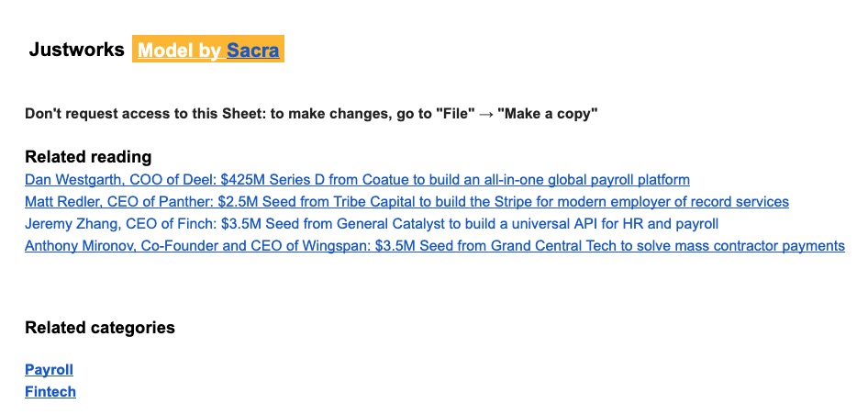This screenshot has width=868, height=415.
Task: Click the "Don't request access" instruction line
Action: pyautogui.click(x=311, y=114)
